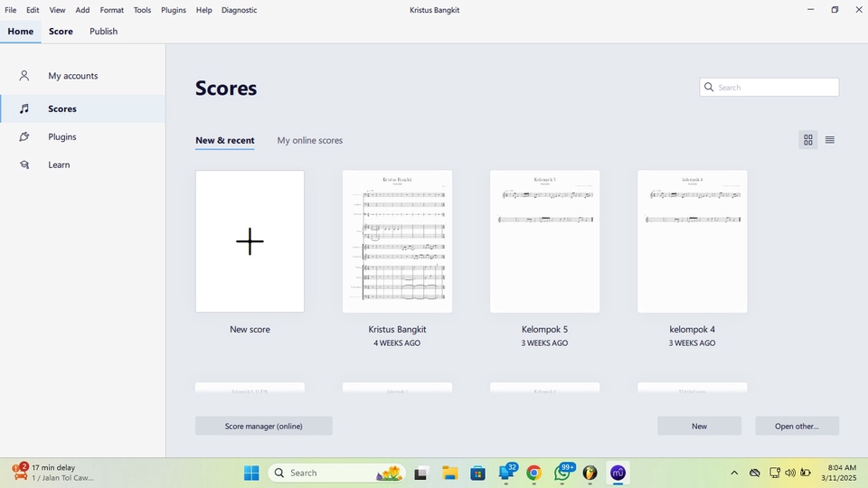Click the 'kelompok 4' score title text
This screenshot has width=868, height=488.
pyautogui.click(x=692, y=329)
